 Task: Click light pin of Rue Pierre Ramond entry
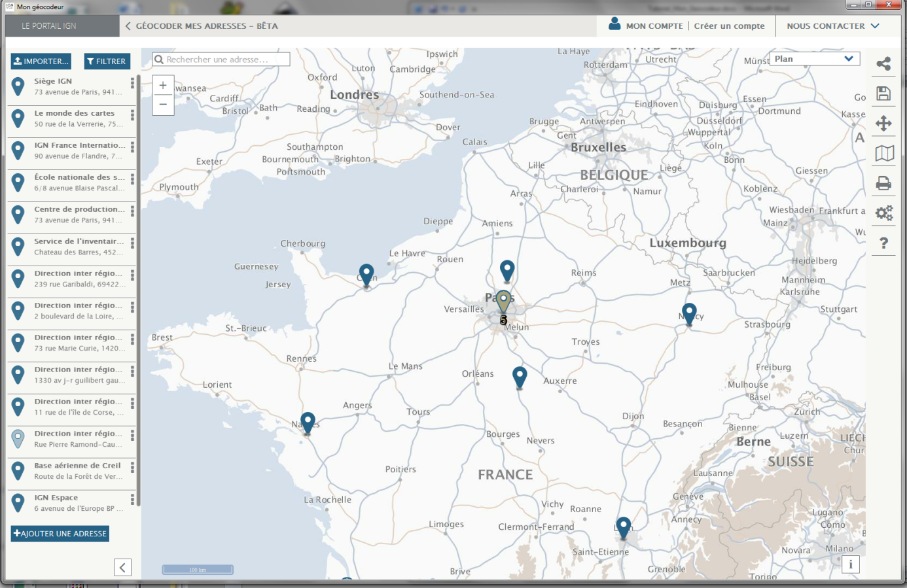coord(18,439)
